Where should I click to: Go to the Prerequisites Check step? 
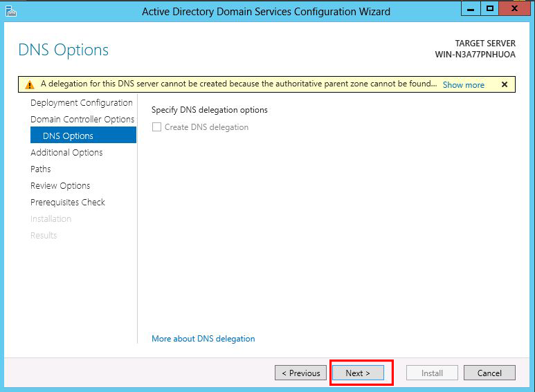(x=68, y=202)
